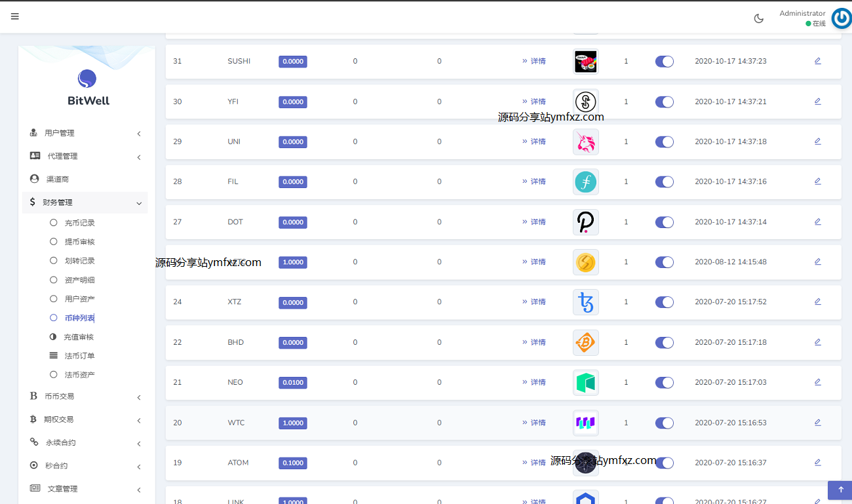Click the 1.0000 badge in WTC row
Screen dimensions: 852x504
click(292, 423)
